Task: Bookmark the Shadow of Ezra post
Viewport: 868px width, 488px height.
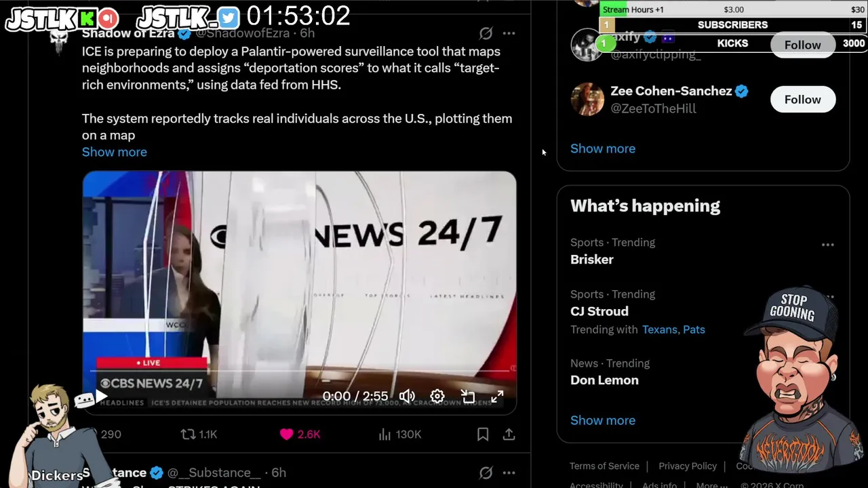Action: coord(483,434)
